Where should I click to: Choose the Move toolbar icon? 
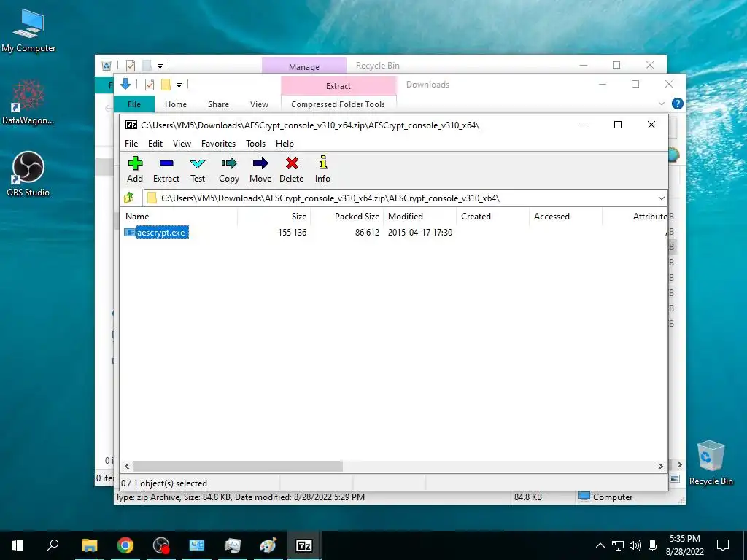(x=260, y=169)
